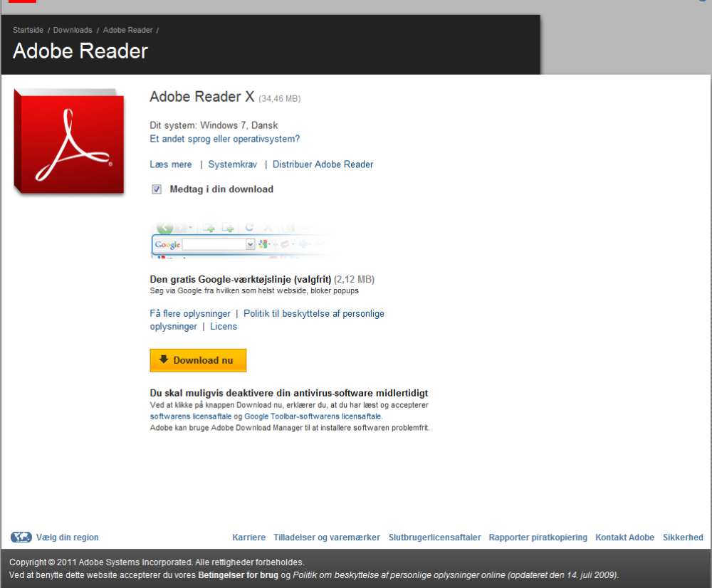Click the red Adobe logo at top
The height and width of the screenshot is (588, 712).
tap(22, 1)
